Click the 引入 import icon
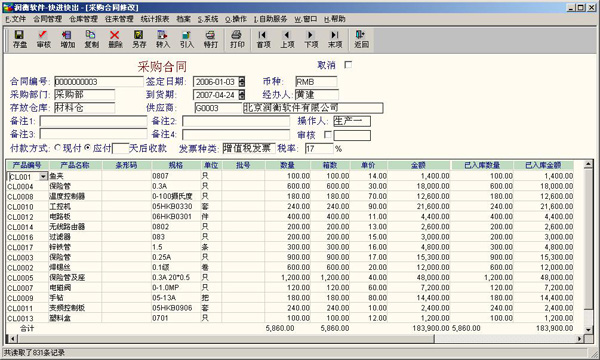This screenshot has width=600, height=360. pyautogui.click(x=187, y=39)
